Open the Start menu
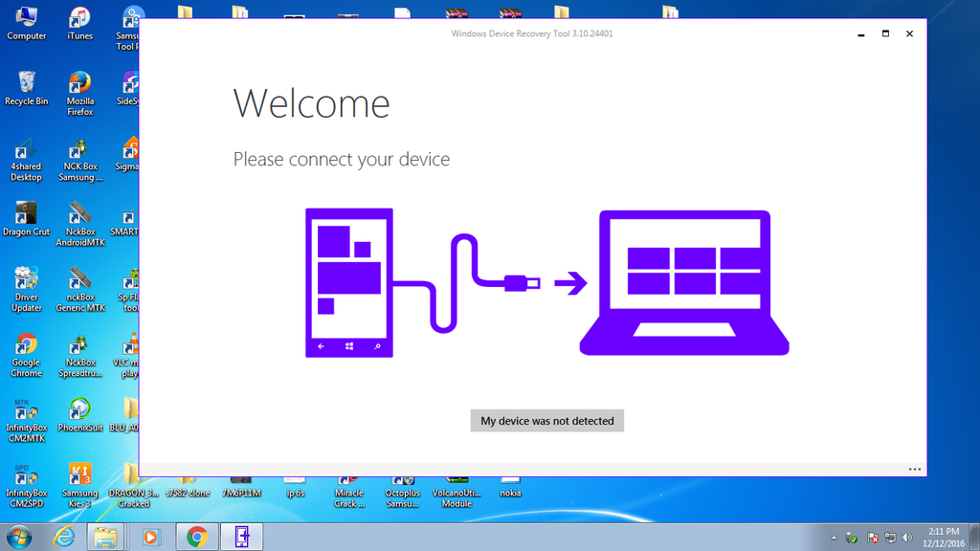 [17, 537]
